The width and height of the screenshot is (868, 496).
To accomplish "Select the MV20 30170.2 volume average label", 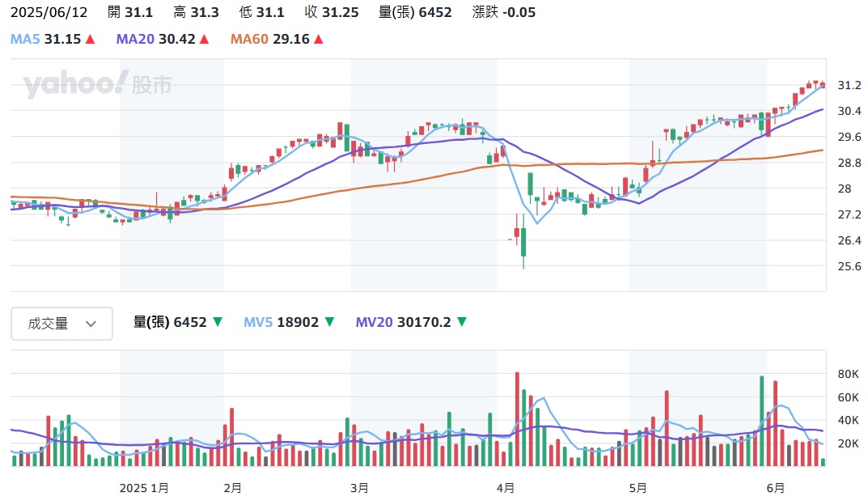I will click(403, 322).
